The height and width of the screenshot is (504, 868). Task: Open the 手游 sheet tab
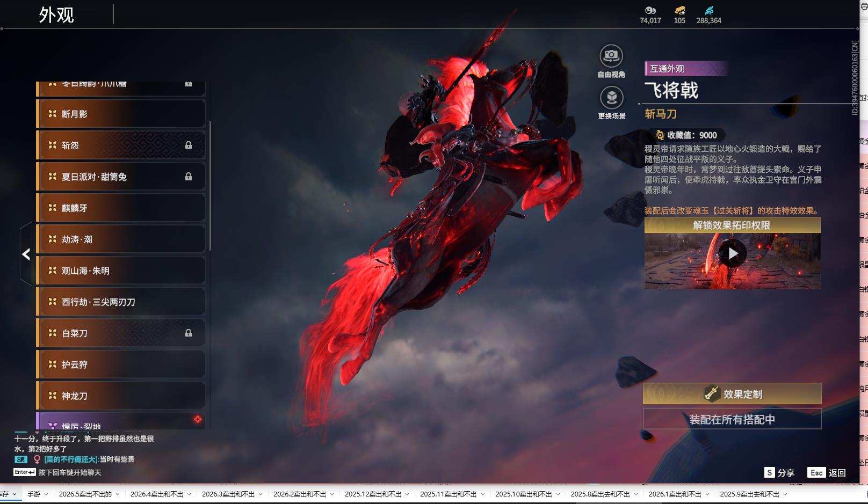(34, 494)
